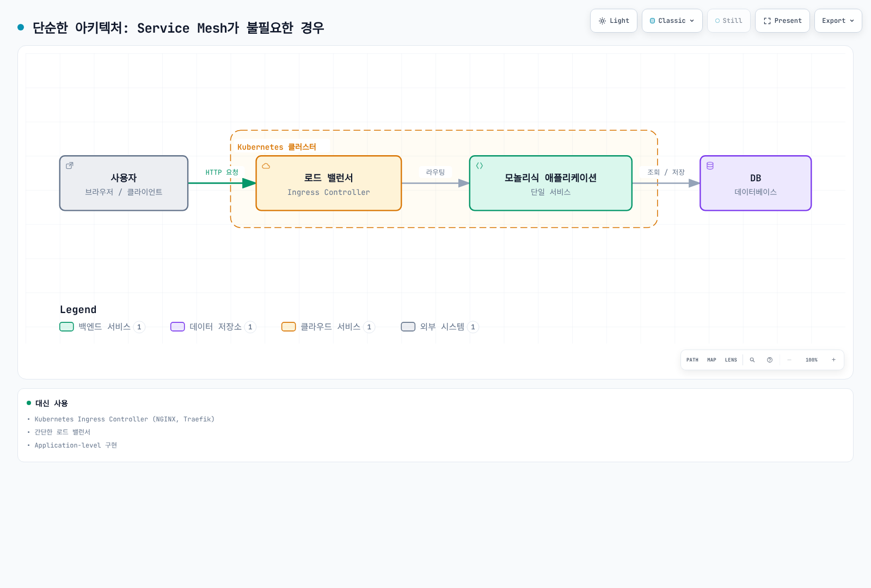871x588 pixels.
Task: Select the 모놀리식 애플리케이션 node
Action: 551,183
